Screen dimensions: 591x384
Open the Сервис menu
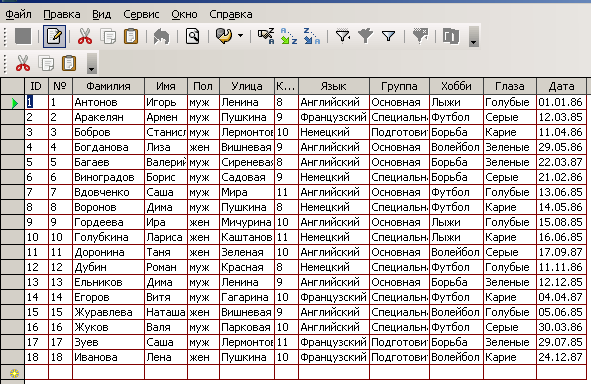point(141,14)
